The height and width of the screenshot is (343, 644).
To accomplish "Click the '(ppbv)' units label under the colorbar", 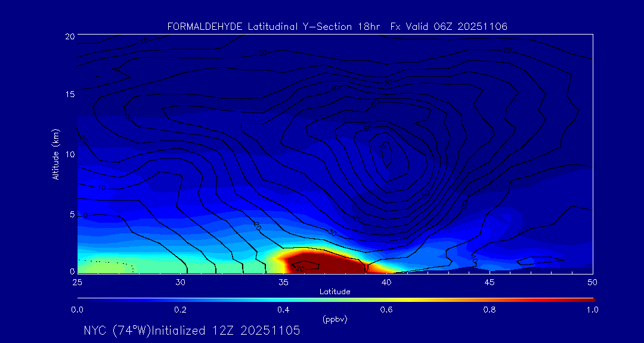I will [335, 320].
